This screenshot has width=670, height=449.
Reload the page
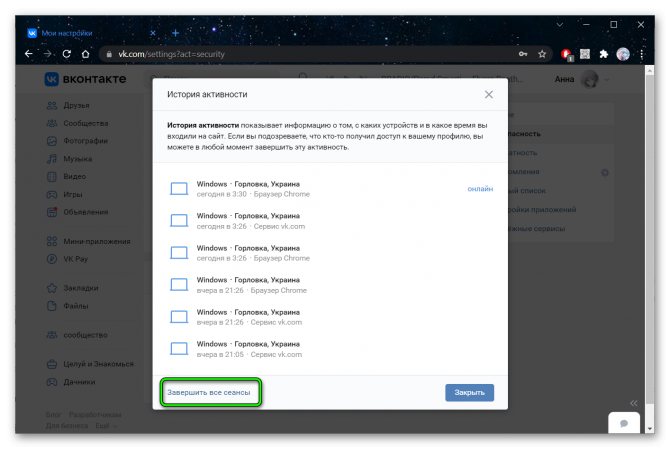[x=67, y=54]
